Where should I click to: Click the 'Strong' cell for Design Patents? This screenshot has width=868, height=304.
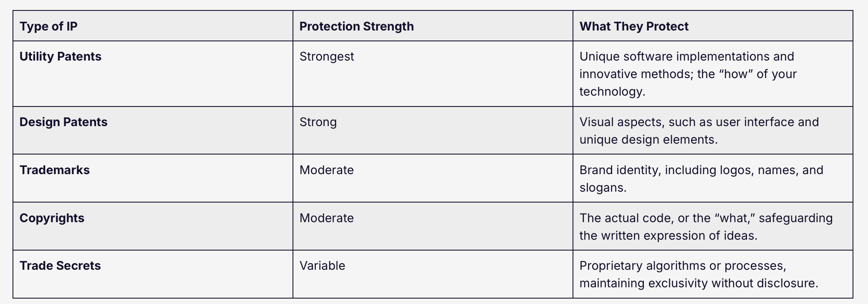318,122
